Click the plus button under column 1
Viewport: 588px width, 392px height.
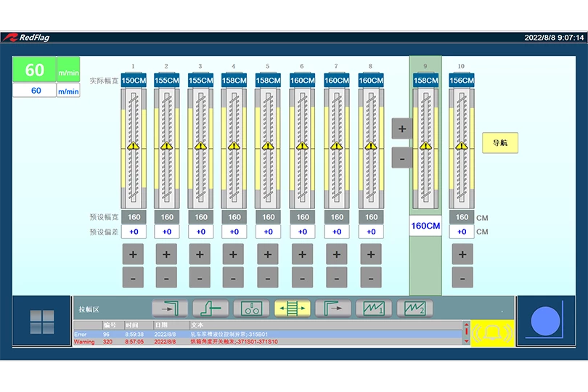pyautogui.click(x=133, y=254)
